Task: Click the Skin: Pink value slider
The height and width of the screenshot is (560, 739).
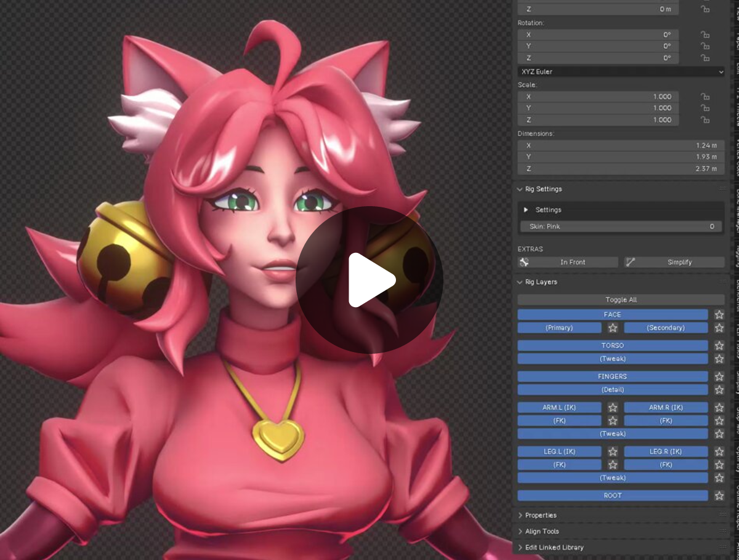Action: [x=621, y=226]
